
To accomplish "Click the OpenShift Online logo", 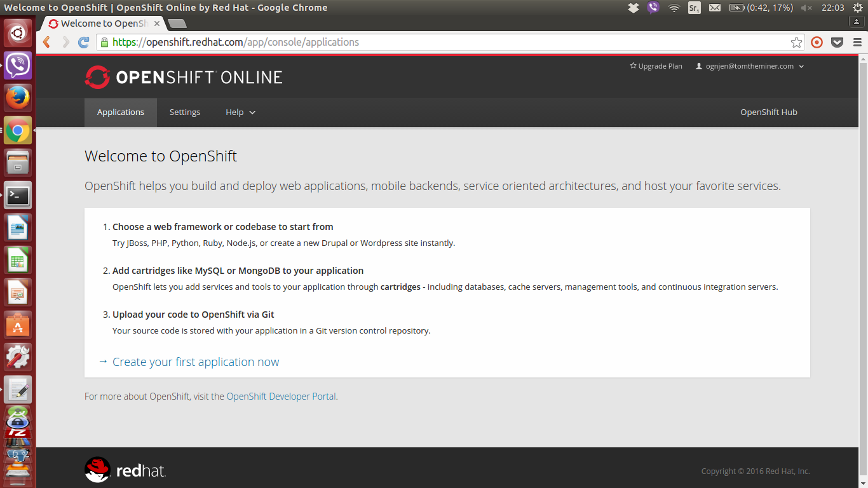I will [x=184, y=78].
